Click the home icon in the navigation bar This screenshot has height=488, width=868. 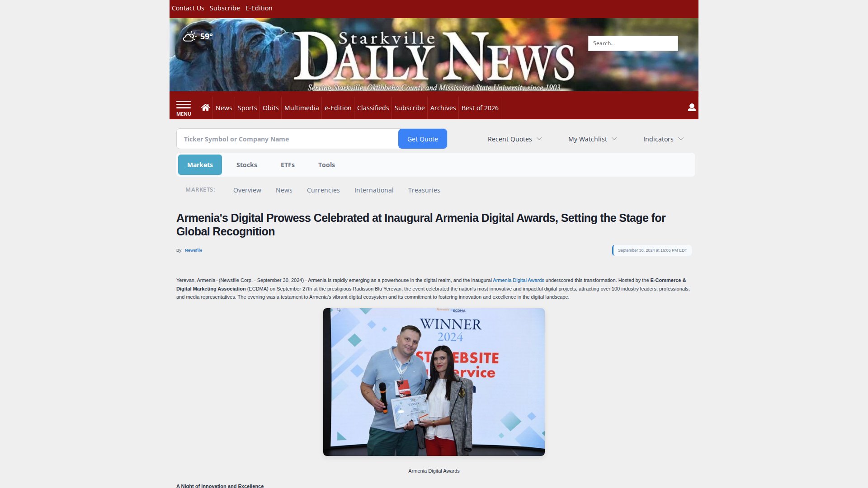pos(206,107)
